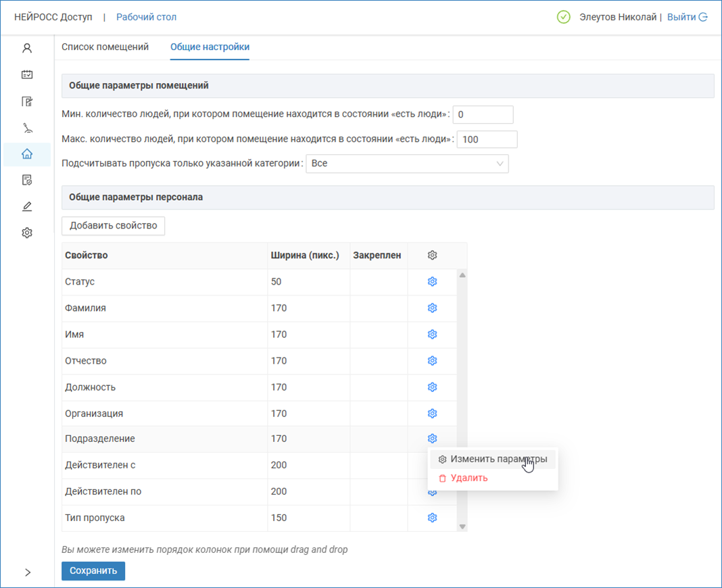This screenshot has width=722, height=588.
Task: Click the gear icon in Тип пропуска row
Action: 433,518
